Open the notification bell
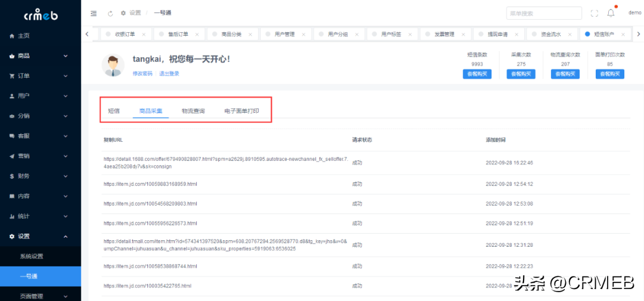 (611, 13)
